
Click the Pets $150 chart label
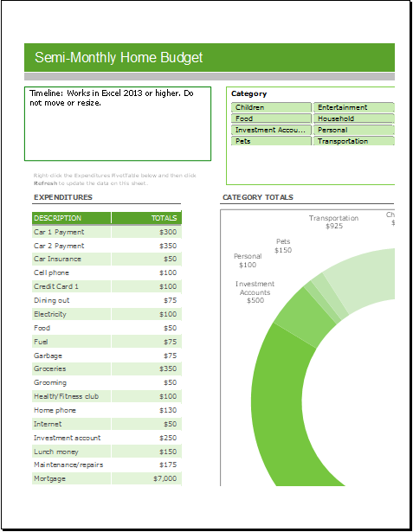click(283, 246)
